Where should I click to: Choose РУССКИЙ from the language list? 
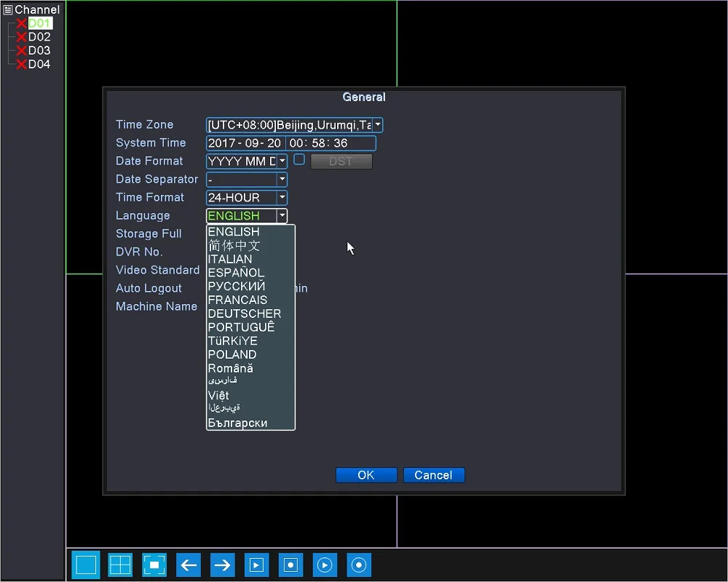250,286
